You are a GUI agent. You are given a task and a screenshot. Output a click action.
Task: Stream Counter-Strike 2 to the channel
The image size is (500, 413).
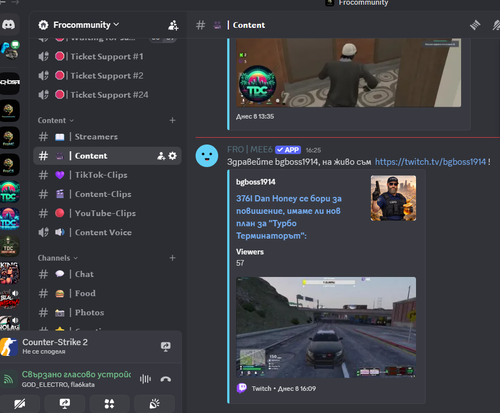click(x=166, y=347)
